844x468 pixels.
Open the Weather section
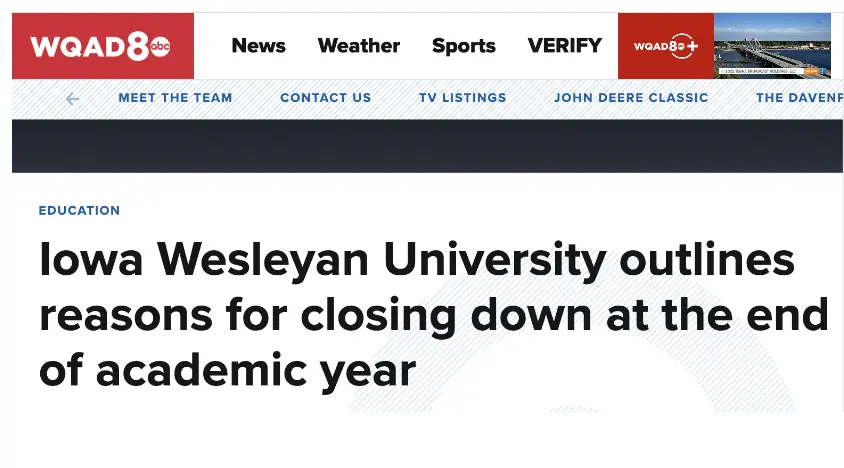[x=358, y=46]
